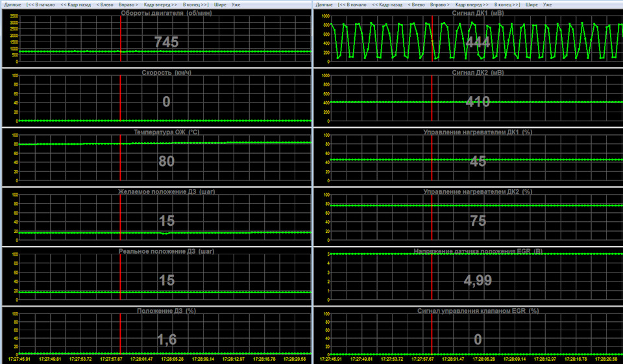Click the red cursor line in the engine RPM chart

click(x=121, y=38)
